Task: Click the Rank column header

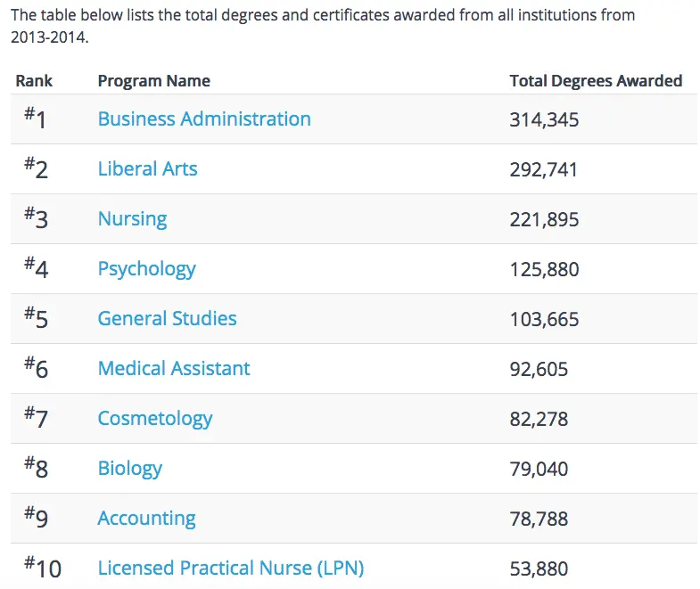Action: click(34, 81)
